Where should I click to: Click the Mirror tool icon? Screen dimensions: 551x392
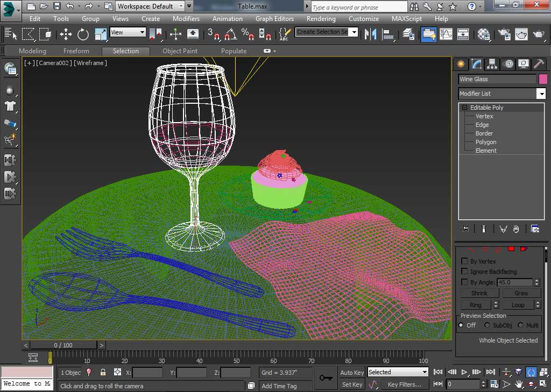(370, 34)
